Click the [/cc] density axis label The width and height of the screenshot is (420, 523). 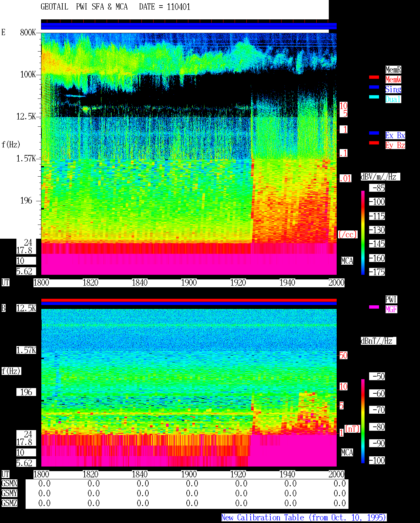(347, 235)
